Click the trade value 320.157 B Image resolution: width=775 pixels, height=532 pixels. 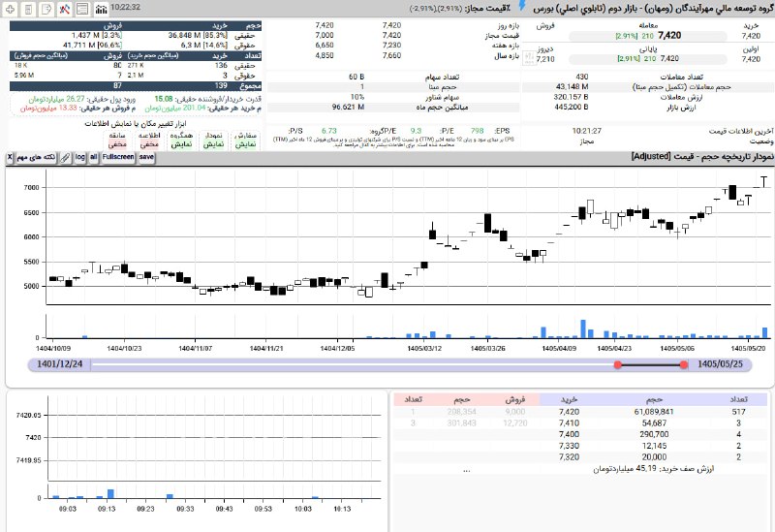572,97
